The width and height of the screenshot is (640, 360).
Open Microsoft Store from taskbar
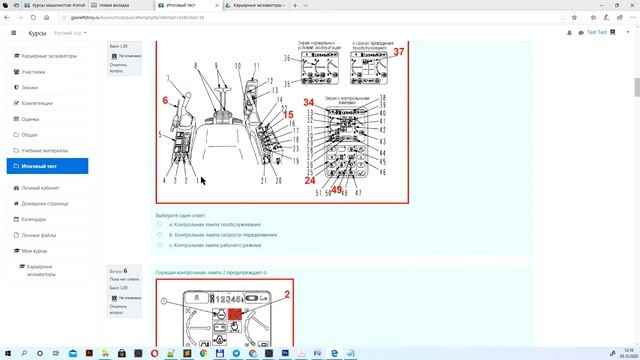click(122, 353)
